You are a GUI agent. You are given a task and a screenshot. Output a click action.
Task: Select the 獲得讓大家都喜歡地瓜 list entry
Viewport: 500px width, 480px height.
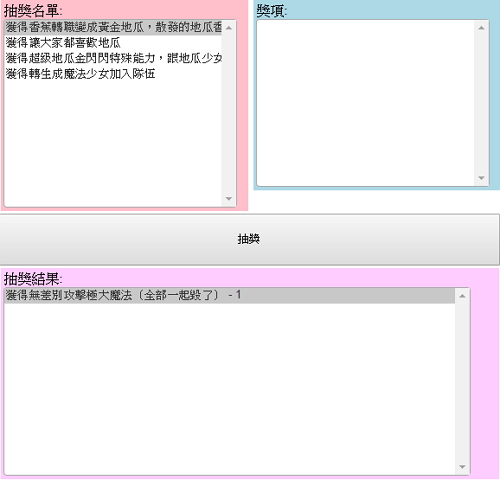point(113,43)
